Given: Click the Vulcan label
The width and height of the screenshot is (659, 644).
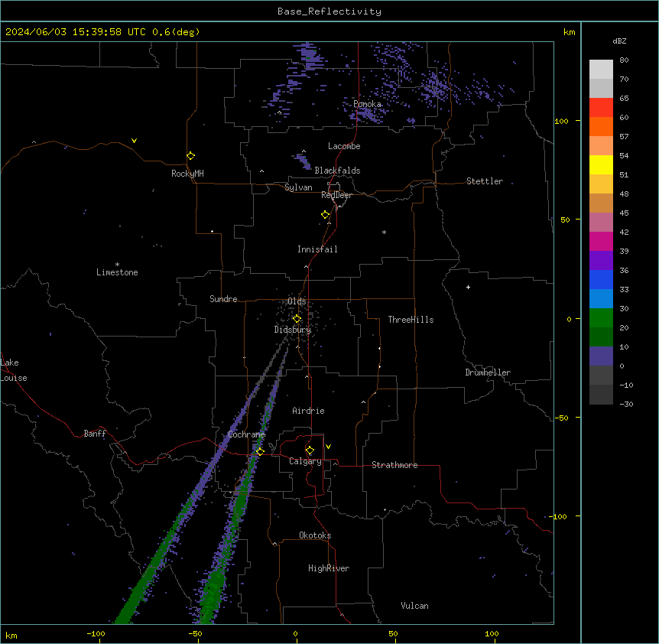Looking at the screenshot, I should (414, 606).
